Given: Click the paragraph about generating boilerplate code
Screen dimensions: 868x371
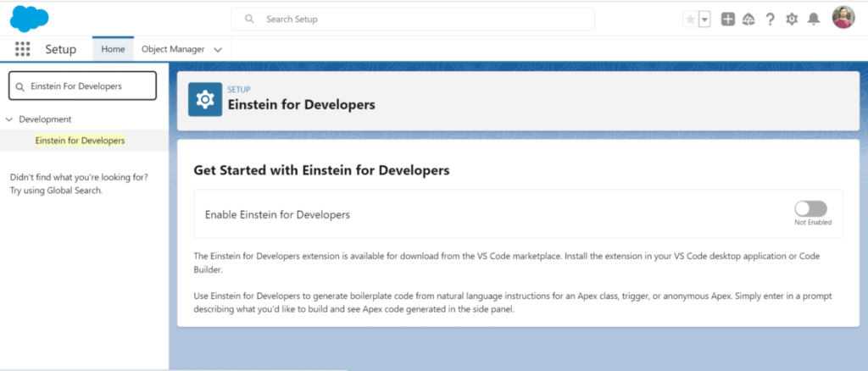Looking at the screenshot, I should tap(513, 303).
